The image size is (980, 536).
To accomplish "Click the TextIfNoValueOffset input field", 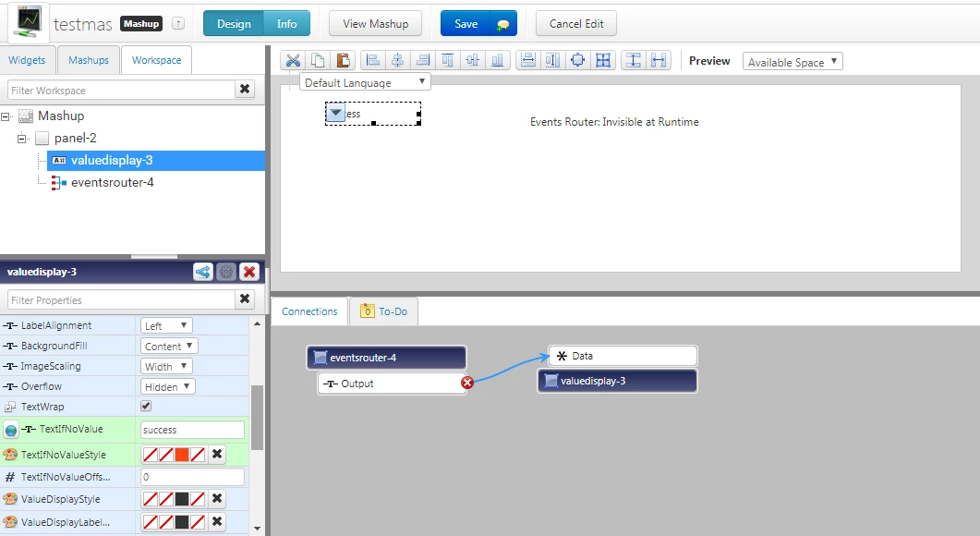I will [x=192, y=477].
